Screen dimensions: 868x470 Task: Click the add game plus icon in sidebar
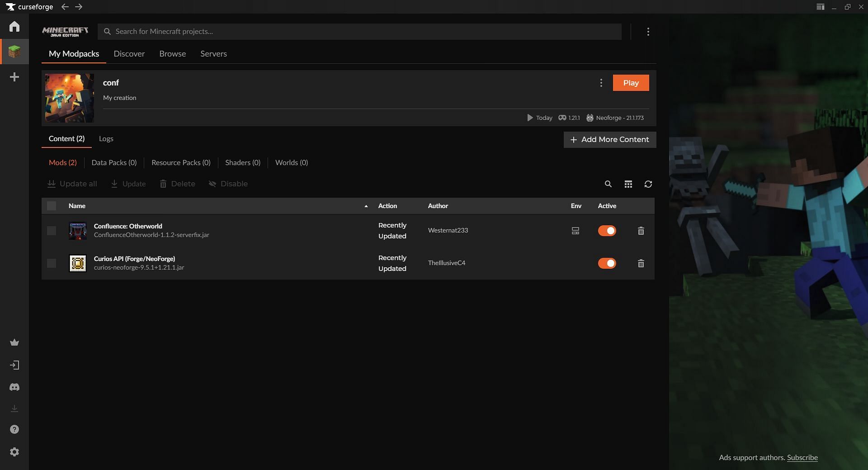point(14,77)
